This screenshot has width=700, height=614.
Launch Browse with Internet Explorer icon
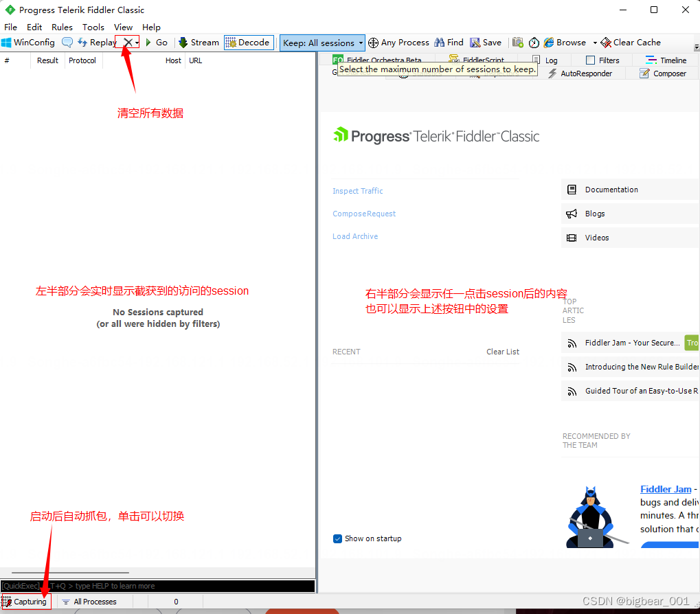(565, 43)
